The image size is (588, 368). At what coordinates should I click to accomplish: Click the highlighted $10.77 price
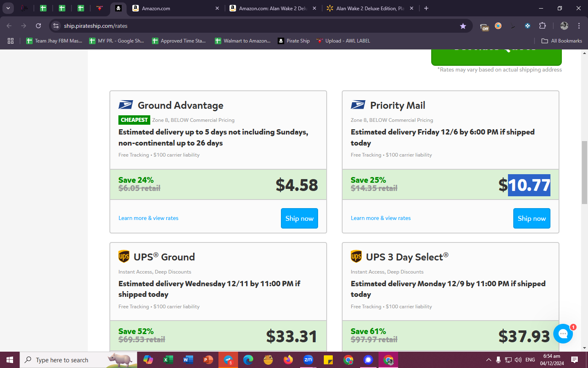(524, 185)
